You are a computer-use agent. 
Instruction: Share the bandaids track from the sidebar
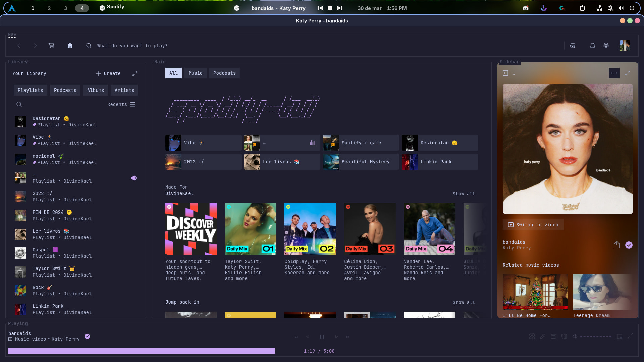coord(616,245)
